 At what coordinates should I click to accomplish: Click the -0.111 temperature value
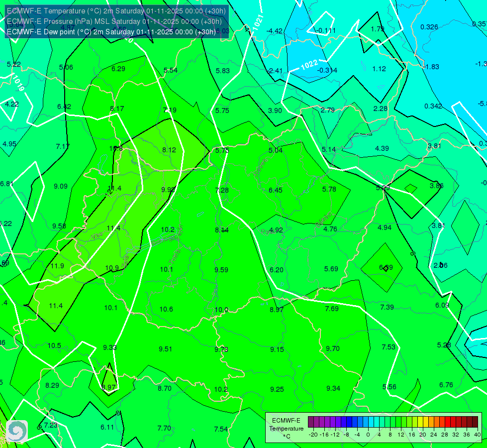(326, 30)
